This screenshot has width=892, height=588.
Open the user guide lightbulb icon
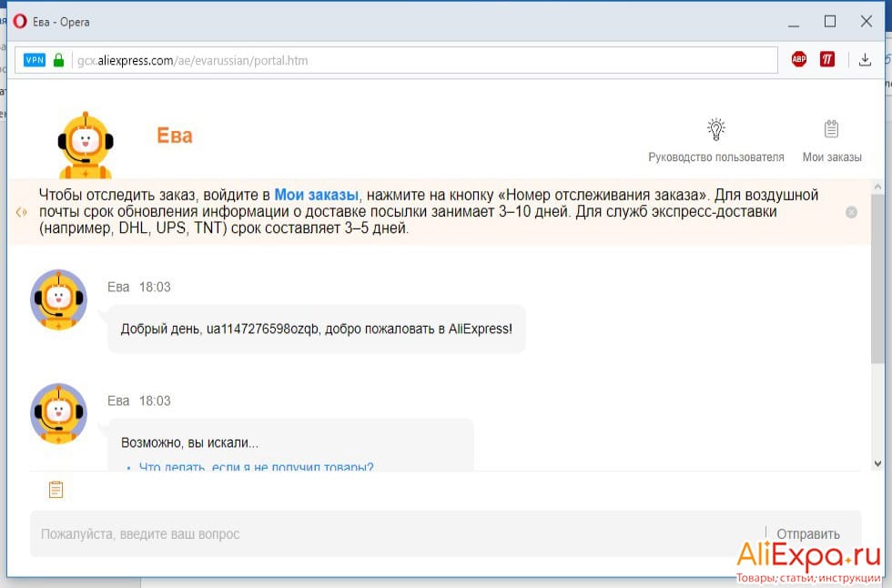tap(715, 129)
